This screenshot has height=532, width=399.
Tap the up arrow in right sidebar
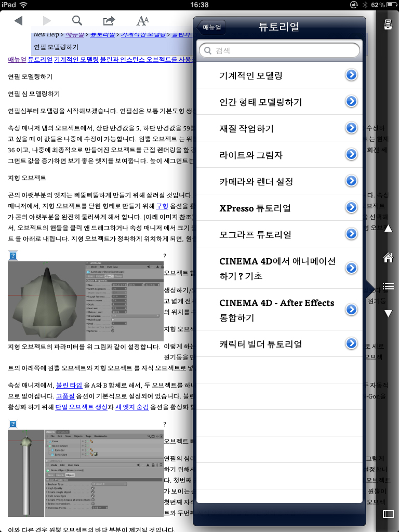(x=388, y=228)
